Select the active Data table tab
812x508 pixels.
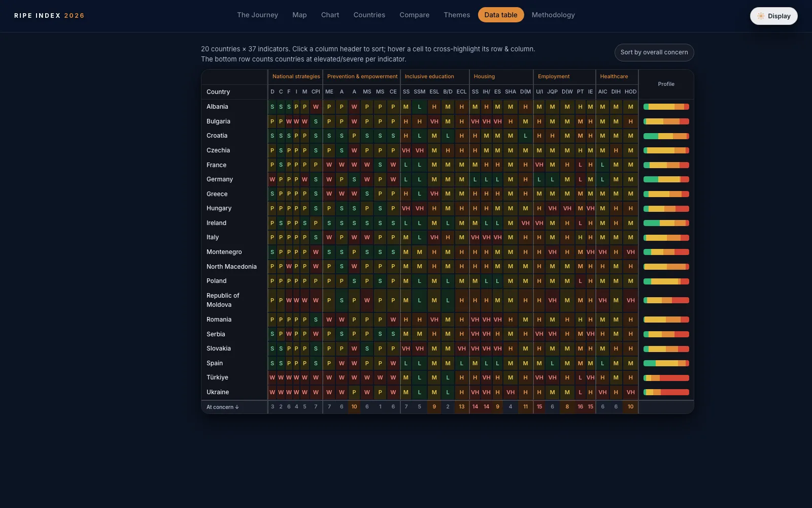click(x=501, y=15)
